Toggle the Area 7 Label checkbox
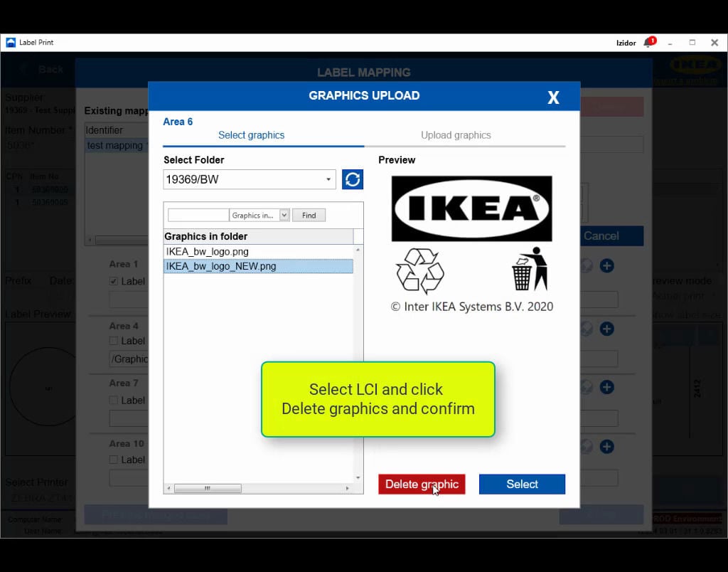 point(114,400)
